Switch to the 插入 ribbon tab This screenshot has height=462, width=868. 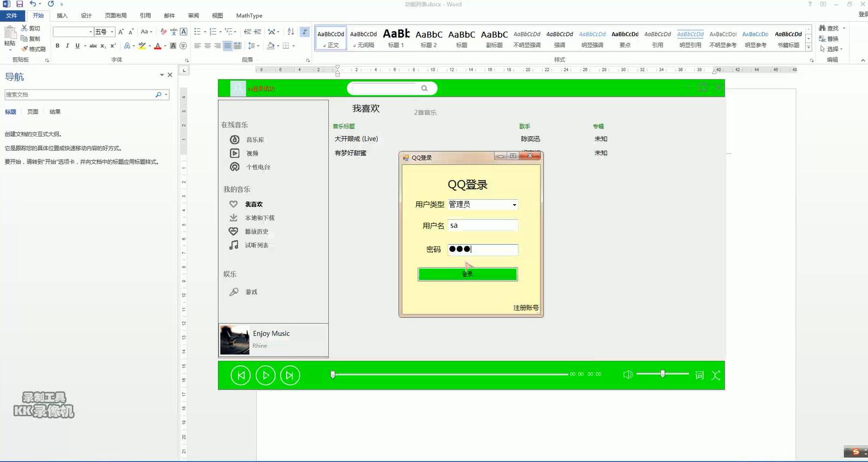point(62,16)
